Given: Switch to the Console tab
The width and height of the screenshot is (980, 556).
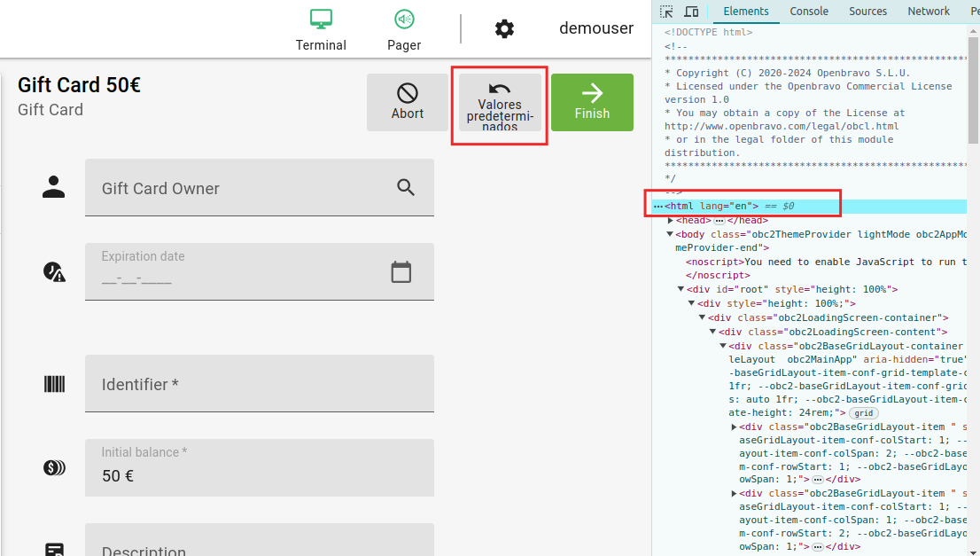Looking at the screenshot, I should point(809,12).
